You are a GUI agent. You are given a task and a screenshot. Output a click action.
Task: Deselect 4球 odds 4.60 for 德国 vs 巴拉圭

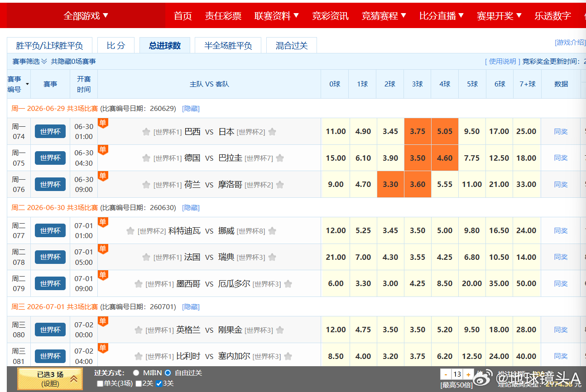pyautogui.click(x=445, y=158)
